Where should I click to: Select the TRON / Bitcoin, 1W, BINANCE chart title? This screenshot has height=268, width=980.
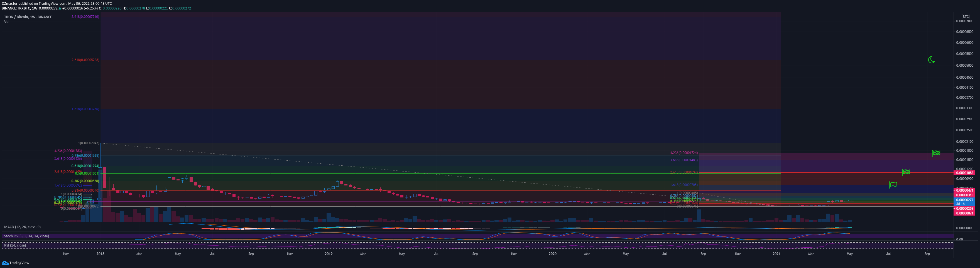(28, 17)
